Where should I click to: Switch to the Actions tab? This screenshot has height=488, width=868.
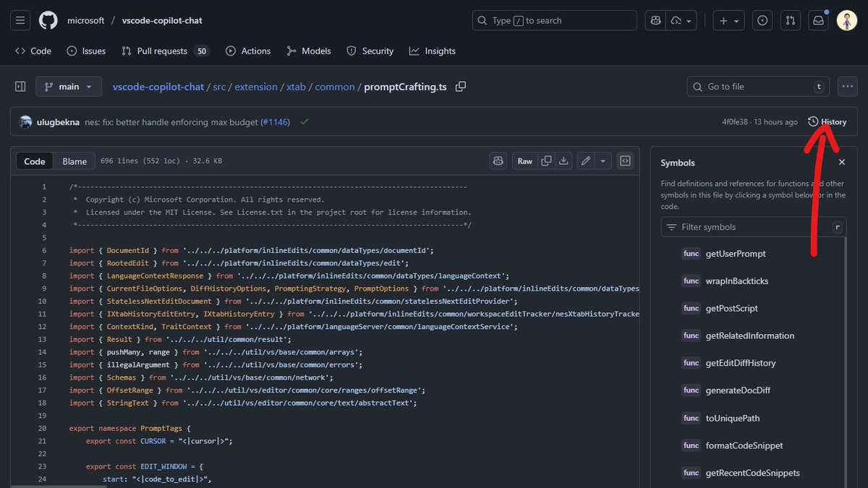(248, 51)
